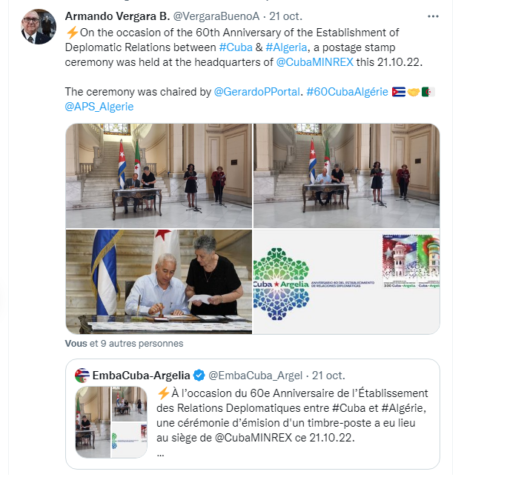
Task: Click the @VergaraBuenoA handle
Action: click(x=216, y=16)
